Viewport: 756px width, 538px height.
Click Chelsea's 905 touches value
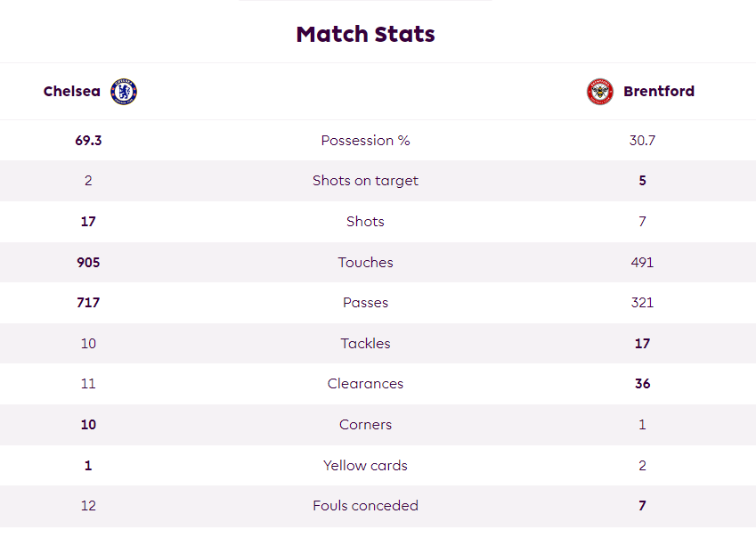(88, 262)
